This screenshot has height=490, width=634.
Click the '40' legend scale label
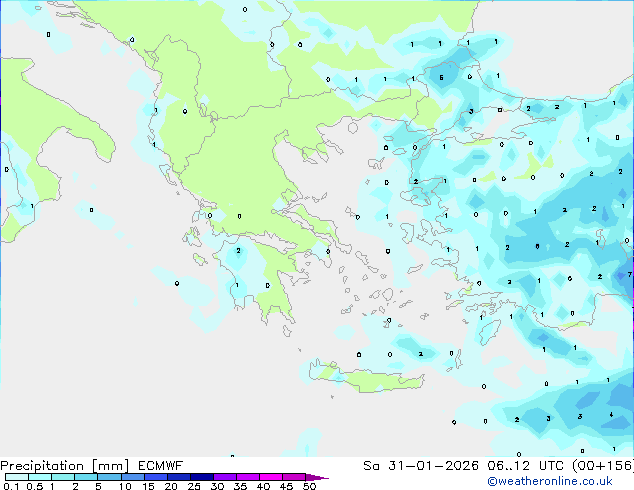click(x=263, y=486)
